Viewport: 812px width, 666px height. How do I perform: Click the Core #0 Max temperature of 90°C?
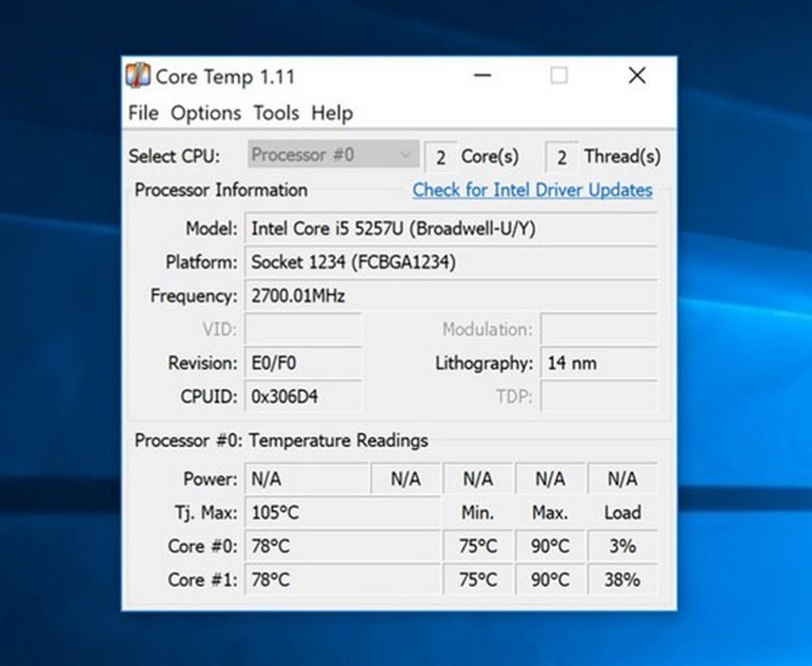click(550, 546)
